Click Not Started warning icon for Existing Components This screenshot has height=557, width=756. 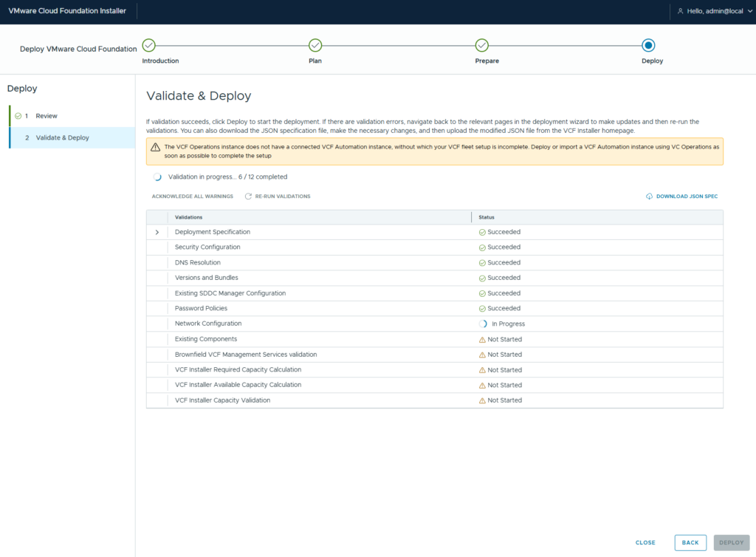[x=482, y=340]
